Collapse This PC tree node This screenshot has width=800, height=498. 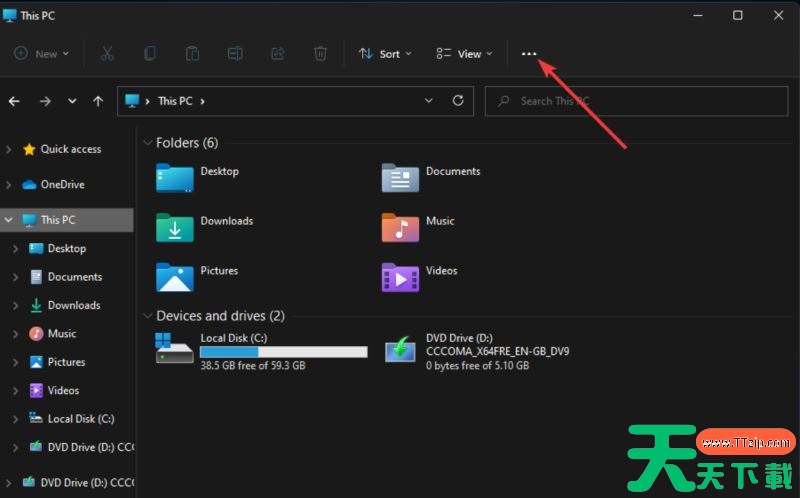(x=9, y=220)
